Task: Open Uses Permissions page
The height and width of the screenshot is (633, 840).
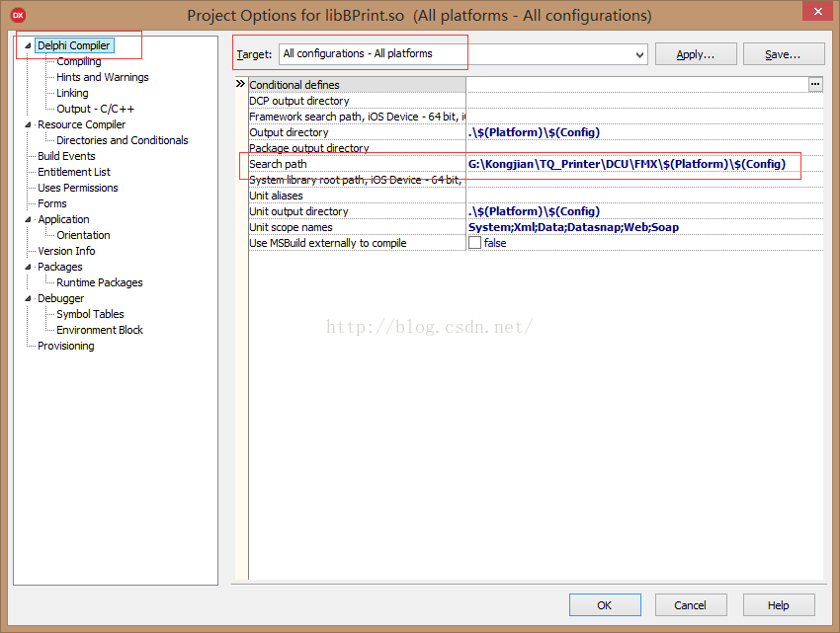Action: 78,188
